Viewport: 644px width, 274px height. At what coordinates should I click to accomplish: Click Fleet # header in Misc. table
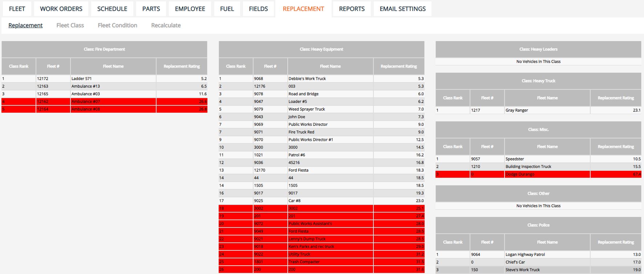487,146
